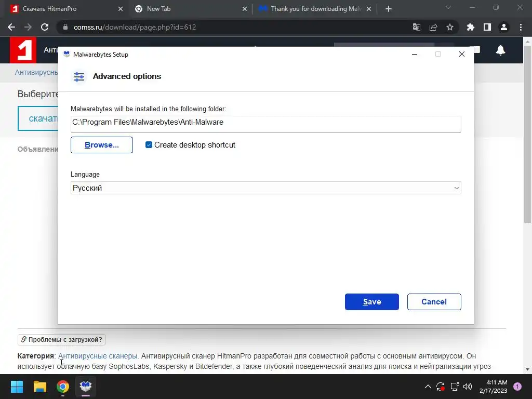
Task: Open Chrome three-dot menu
Action: tap(521, 27)
